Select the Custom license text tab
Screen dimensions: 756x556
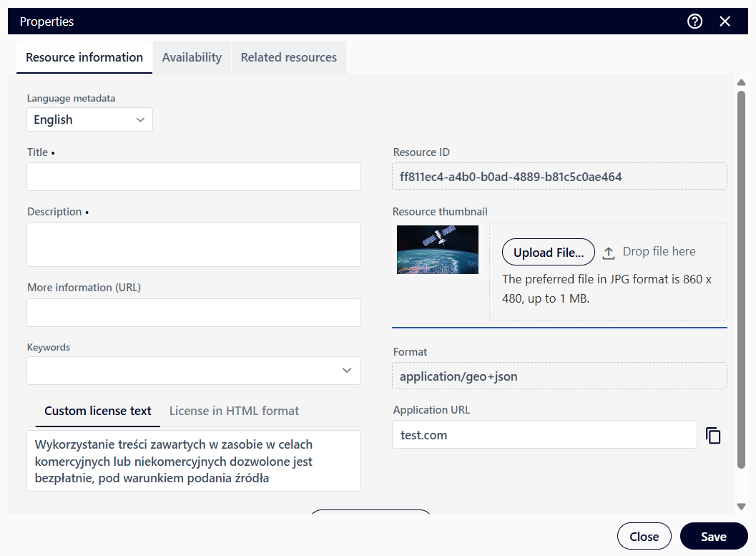pos(98,411)
